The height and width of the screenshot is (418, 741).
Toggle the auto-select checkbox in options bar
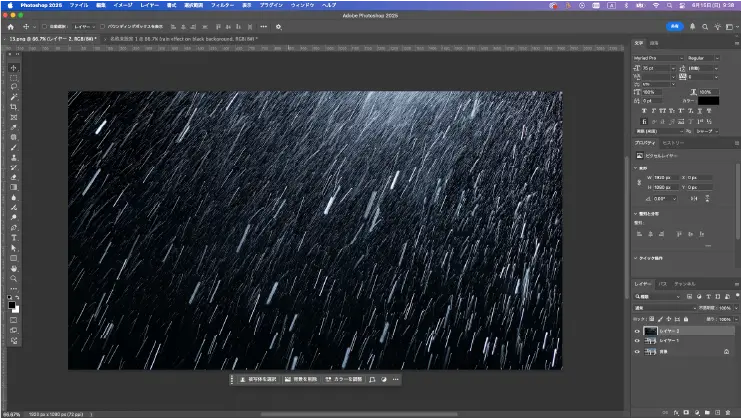click(x=44, y=27)
